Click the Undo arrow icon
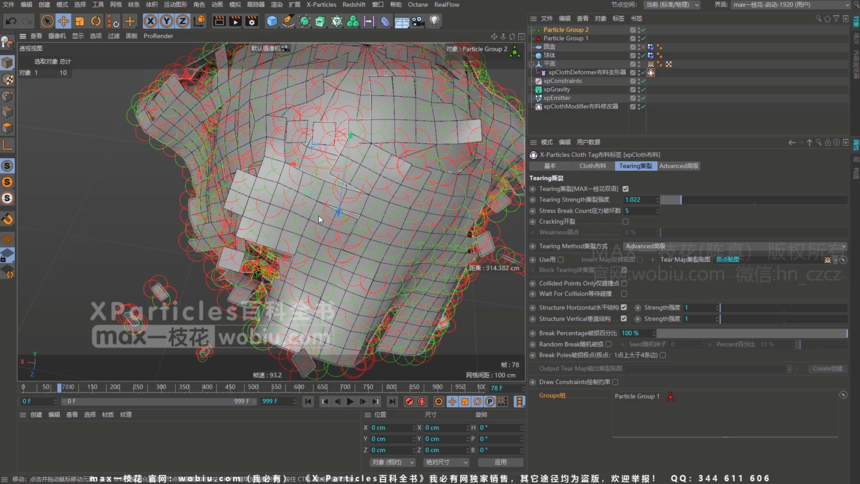The image size is (860, 484). point(10,21)
